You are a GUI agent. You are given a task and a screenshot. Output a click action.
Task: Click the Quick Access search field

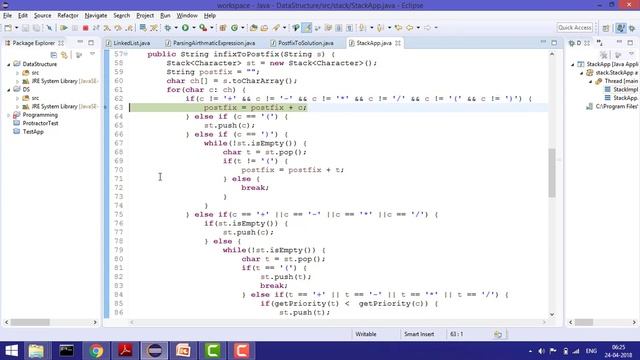tap(575, 27)
